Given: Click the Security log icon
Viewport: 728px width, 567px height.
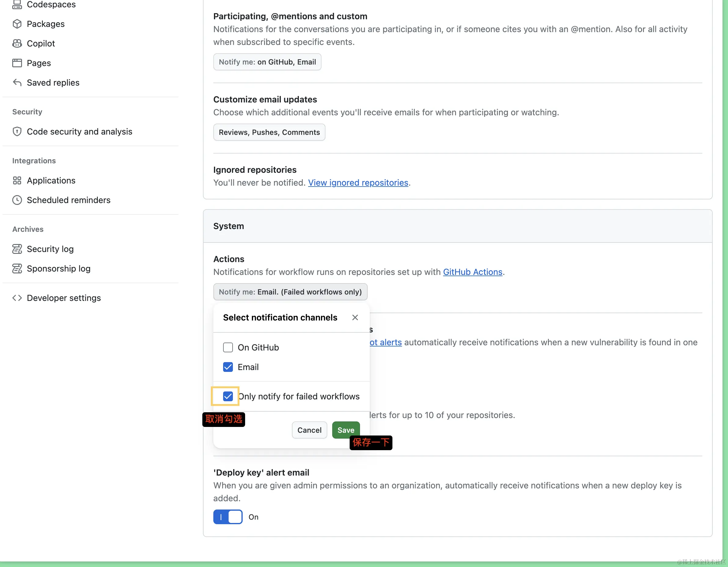Looking at the screenshot, I should click(x=17, y=249).
